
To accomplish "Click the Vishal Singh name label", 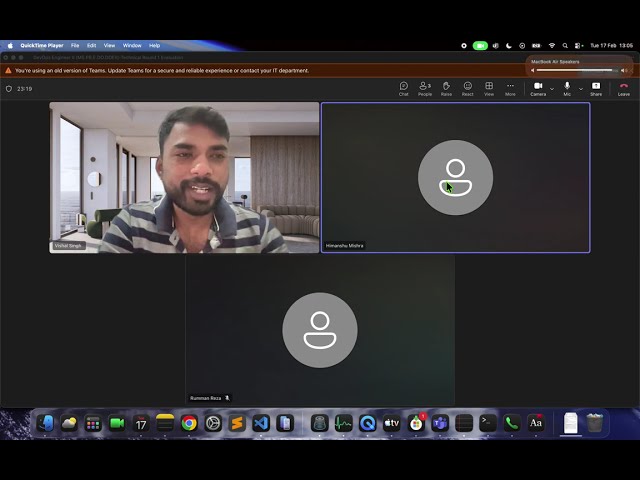I will tap(68, 246).
